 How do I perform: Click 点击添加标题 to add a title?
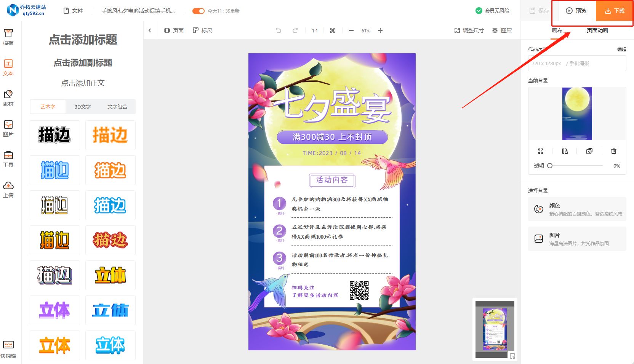(83, 40)
